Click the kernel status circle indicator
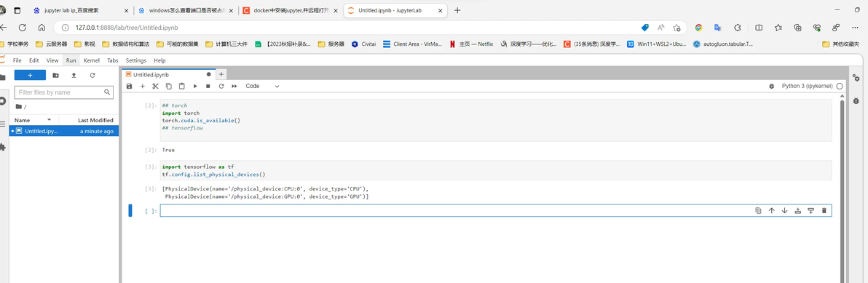The image size is (868, 283). click(840, 87)
